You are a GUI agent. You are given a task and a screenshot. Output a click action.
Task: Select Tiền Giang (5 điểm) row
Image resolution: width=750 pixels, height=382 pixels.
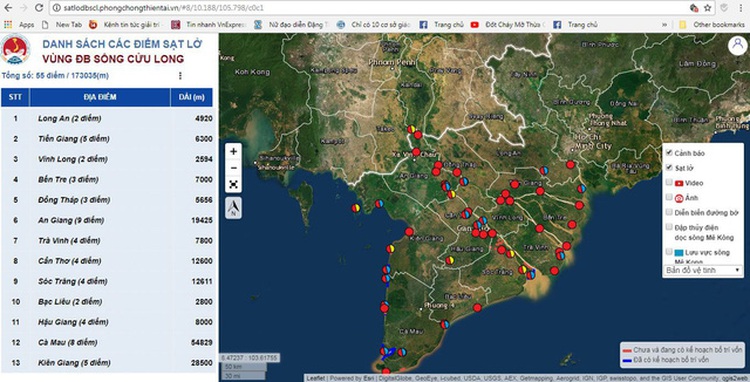pyautogui.click(x=107, y=139)
